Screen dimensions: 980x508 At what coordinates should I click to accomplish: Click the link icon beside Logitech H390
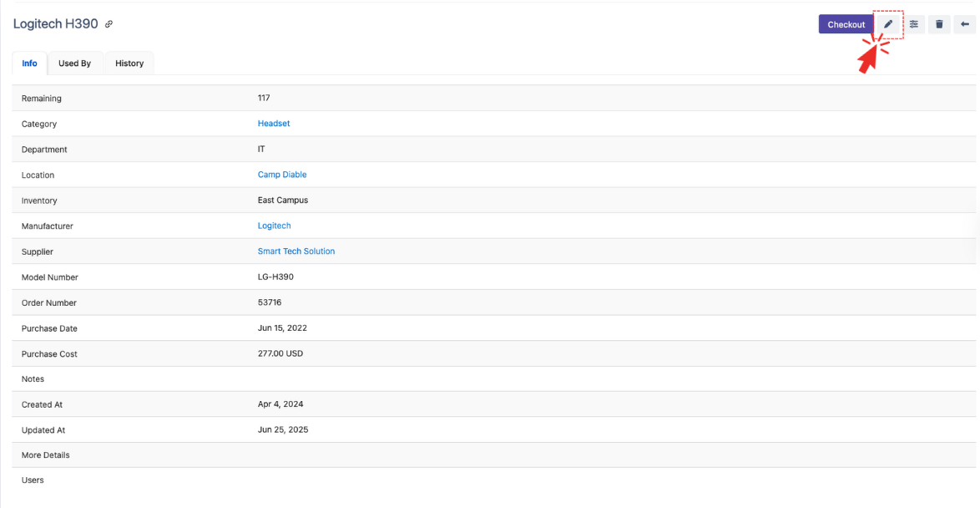pyautogui.click(x=109, y=24)
